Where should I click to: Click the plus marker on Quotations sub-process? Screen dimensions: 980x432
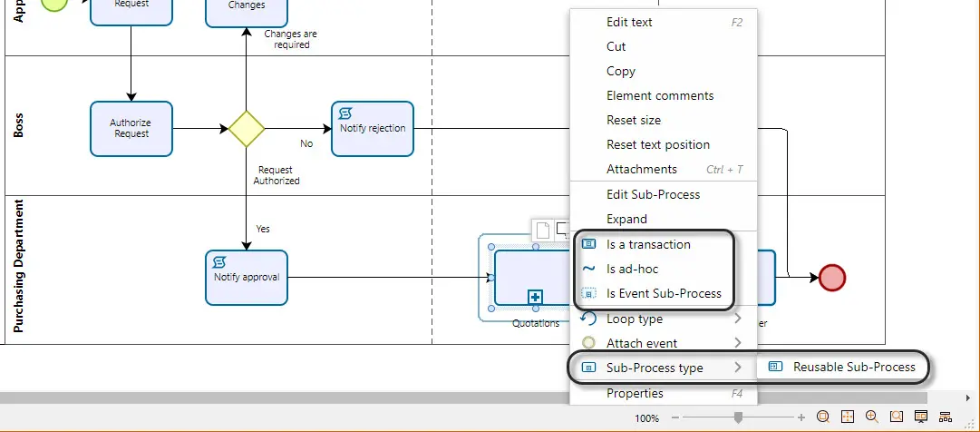[x=535, y=297]
